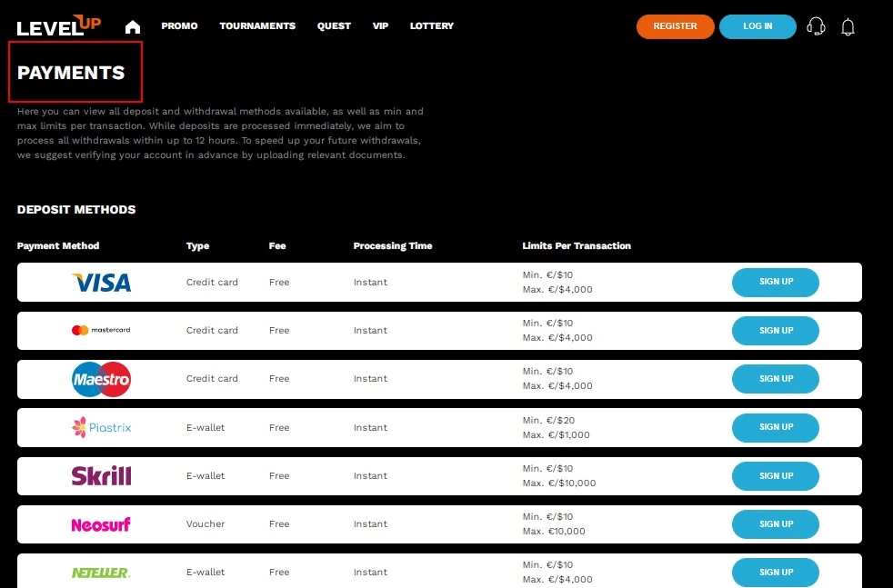This screenshot has width=893, height=588.
Task: Click Instant processing time in Neteller row
Action: pyautogui.click(x=370, y=573)
